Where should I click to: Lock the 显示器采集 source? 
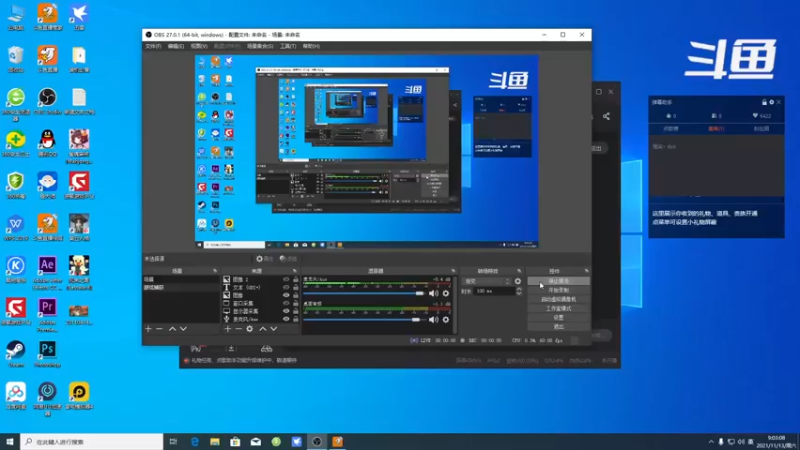(295, 311)
